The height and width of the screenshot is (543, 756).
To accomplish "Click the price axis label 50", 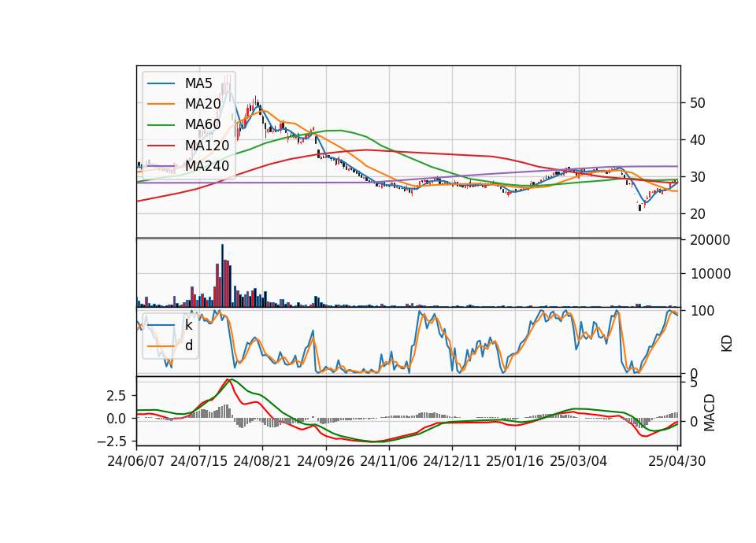I will 698,103.
